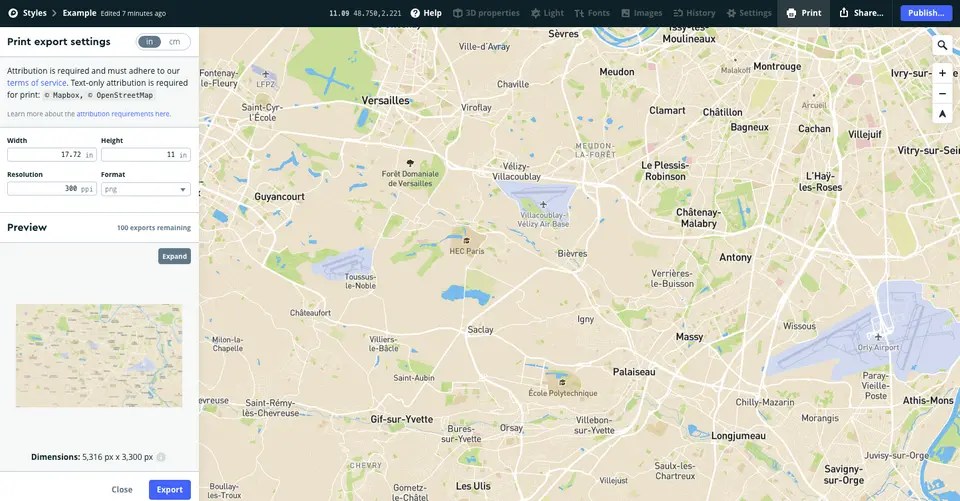Screen dimensions: 960x501
Task: Click the Forêt Domaniale de Versailles icon
Action: pos(410,163)
